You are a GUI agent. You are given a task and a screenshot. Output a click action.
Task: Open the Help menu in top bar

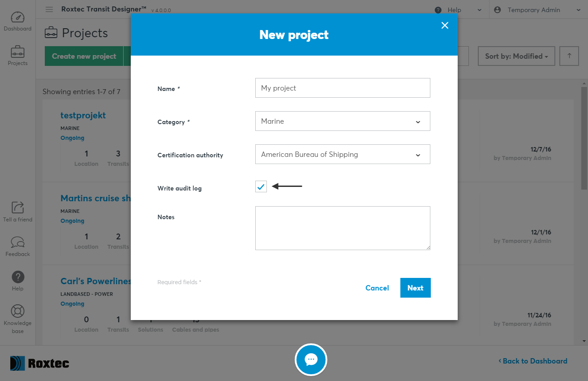(458, 10)
